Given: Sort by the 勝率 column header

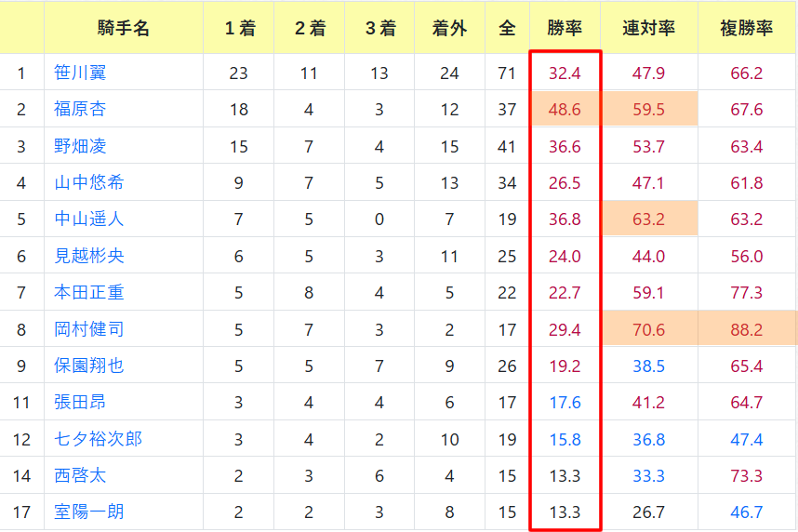Looking at the screenshot, I should pyautogui.click(x=565, y=28).
